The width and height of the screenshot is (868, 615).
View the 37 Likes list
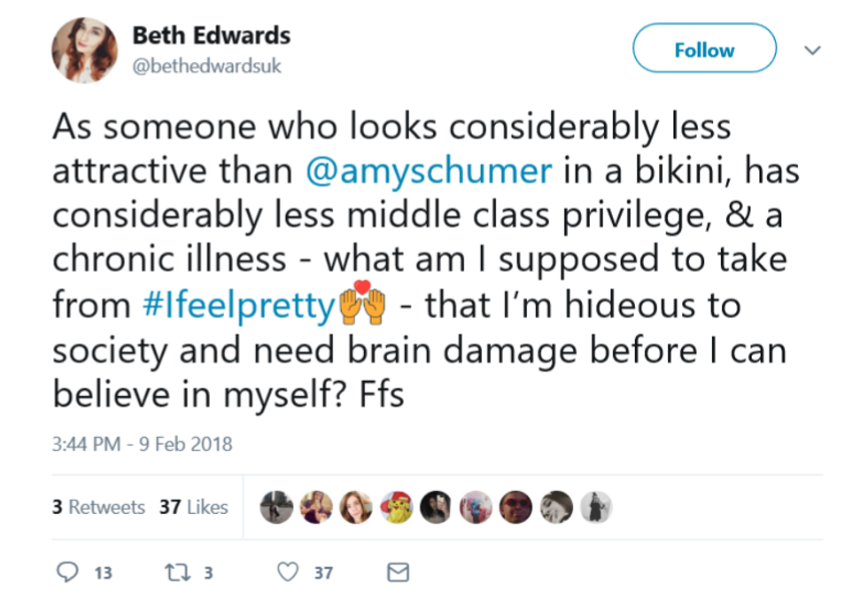(192, 507)
